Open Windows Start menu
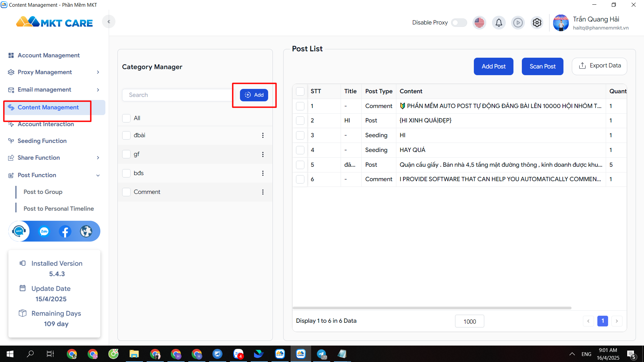Viewport: 644px width, 362px height. pos(10,354)
